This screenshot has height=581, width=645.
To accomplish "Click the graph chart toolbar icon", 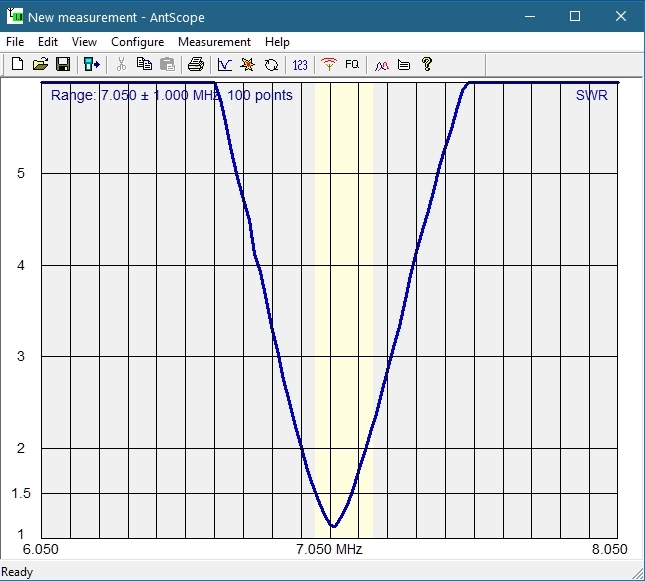I will [225, 64].
